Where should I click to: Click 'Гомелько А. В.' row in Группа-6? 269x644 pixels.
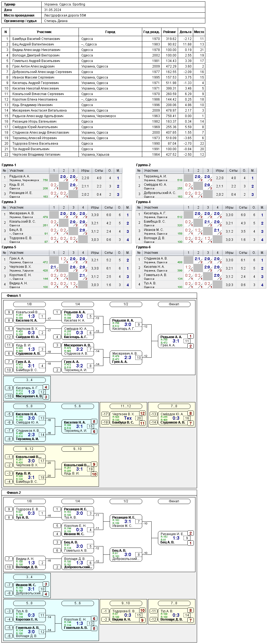pyautogui.click(x=201, y=276)
